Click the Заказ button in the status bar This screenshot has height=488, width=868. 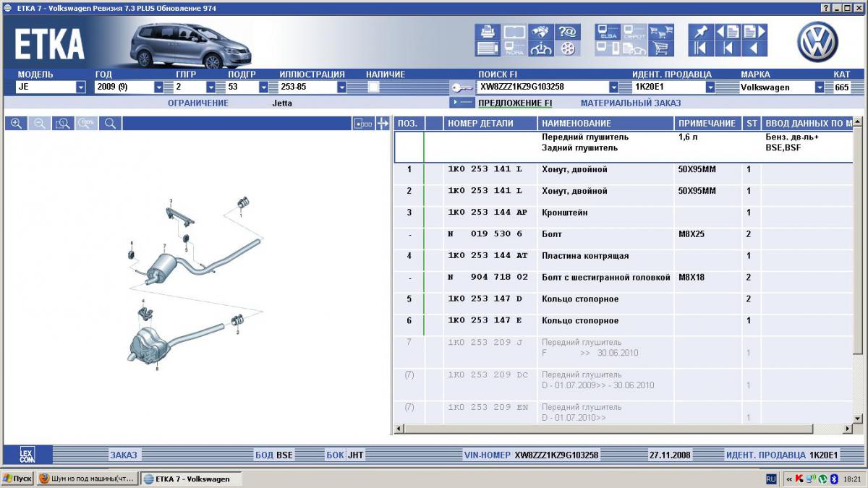pyautogui.click(x=123, y=455)
